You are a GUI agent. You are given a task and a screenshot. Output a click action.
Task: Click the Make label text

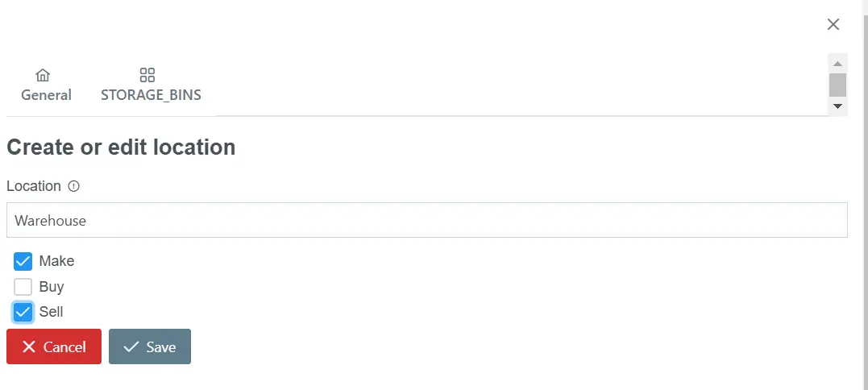(56, 261)
